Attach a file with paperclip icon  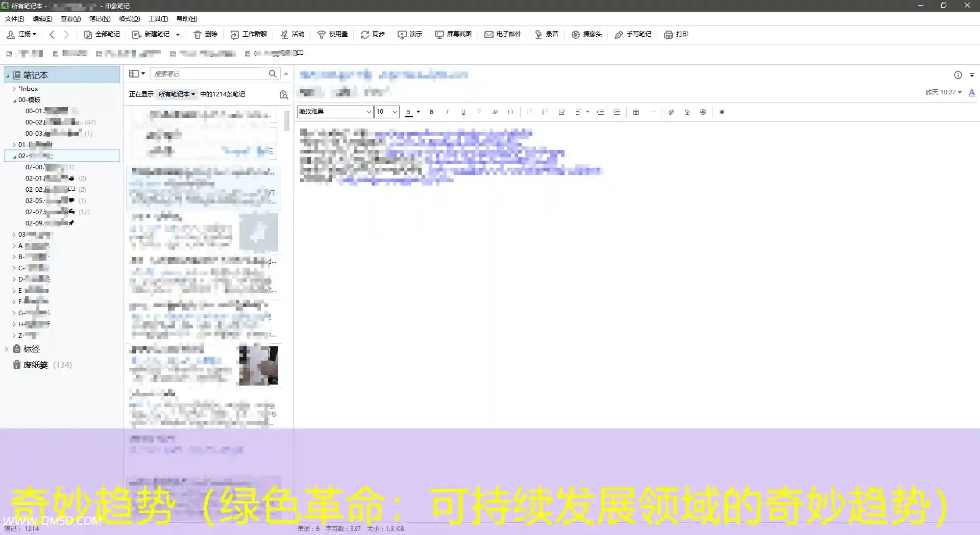tap(671, 112)
